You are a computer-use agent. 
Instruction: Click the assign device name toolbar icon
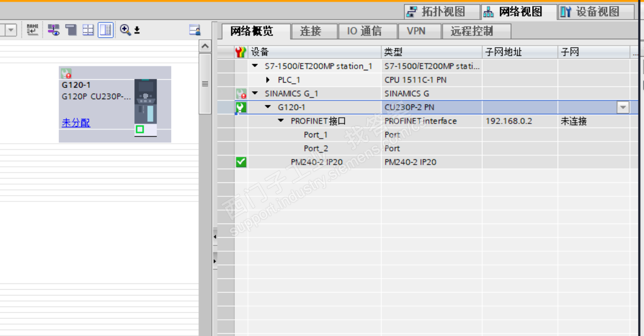click(x=32, y=29)
